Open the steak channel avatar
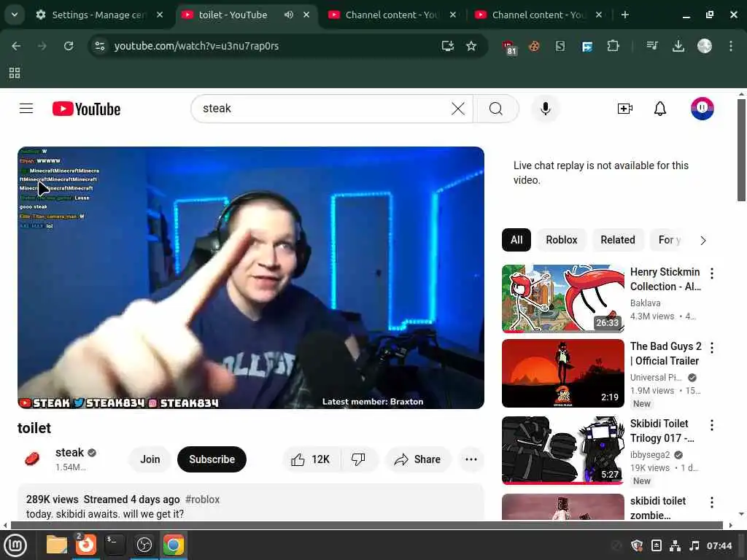The image size is (747, 560). [x=32, y=459]
